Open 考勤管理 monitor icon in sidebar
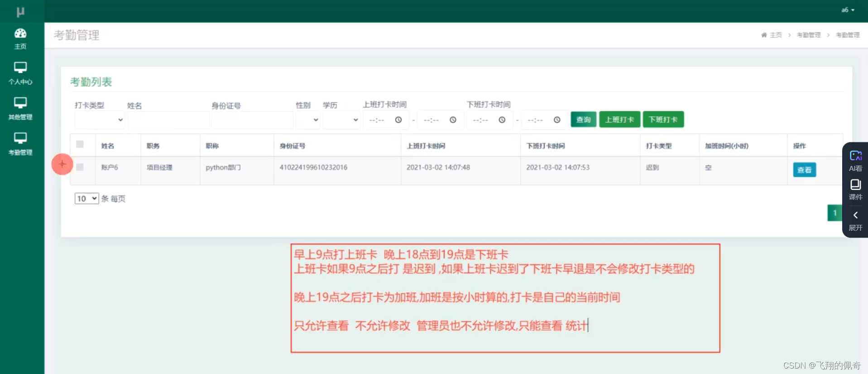Image resolution: width=868 pixels, height=374 pixels. pyautogui.click(x=20, y=138)
